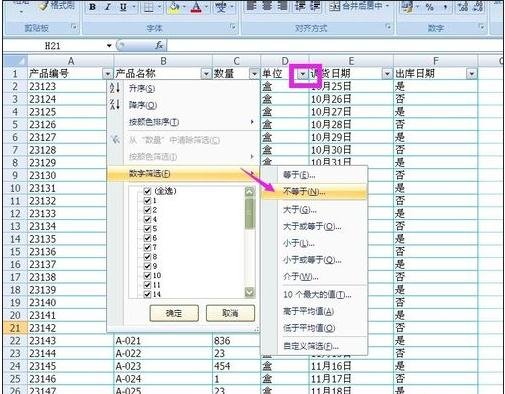
Task: Apply comma style format
Action: (445, 7)
